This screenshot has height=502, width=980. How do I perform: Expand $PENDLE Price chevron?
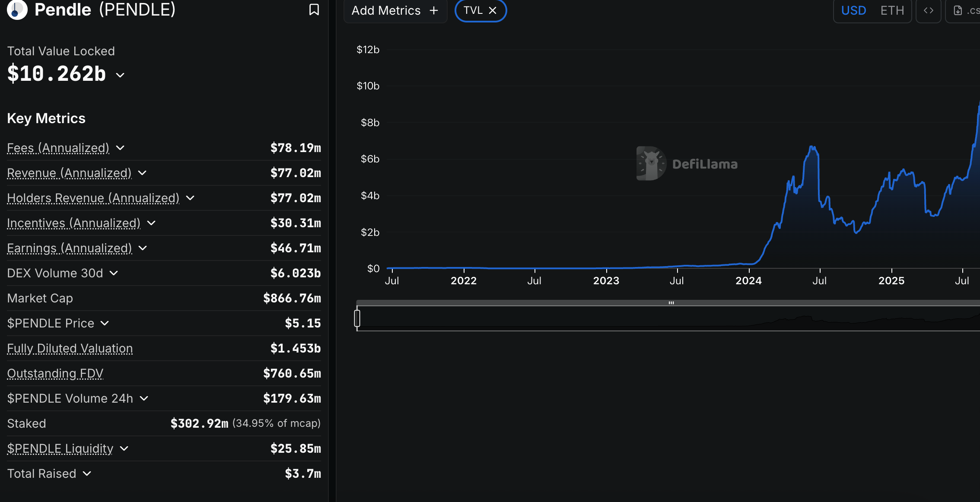(105, 324)
